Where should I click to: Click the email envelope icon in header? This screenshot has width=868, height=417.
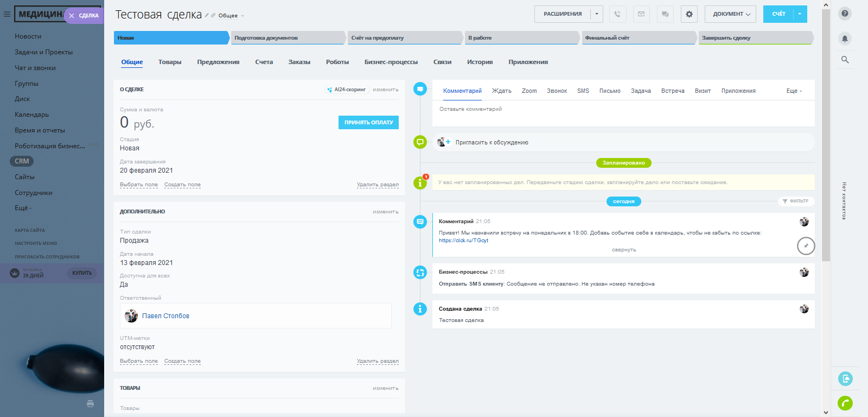tap(641, 14)
